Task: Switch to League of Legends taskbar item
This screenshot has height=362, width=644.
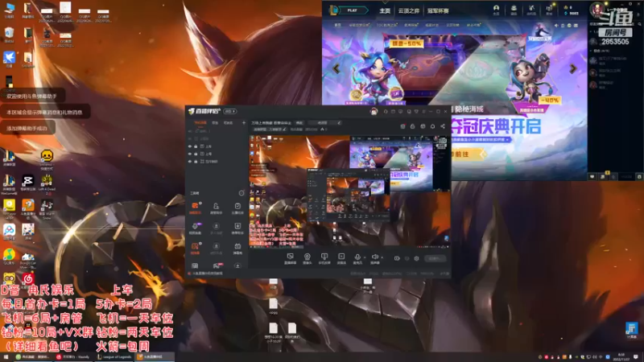Action: [114, 357]
